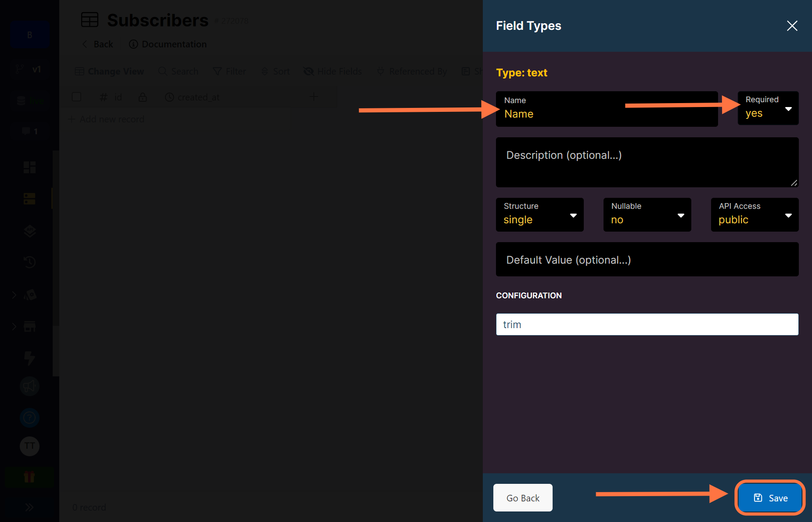Open Sort in the table toolbar
Screen dimensions: 812x522
[x=275, y=72]
